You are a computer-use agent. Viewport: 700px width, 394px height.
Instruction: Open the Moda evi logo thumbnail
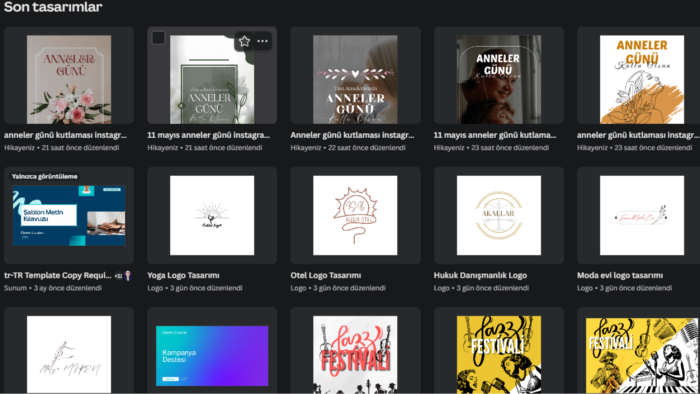(642, 216)
